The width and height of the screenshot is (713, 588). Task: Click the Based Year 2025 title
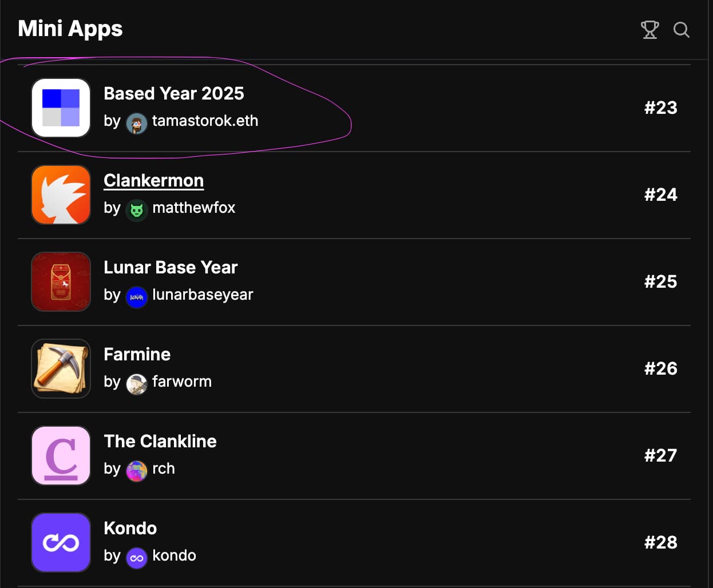tap(173, 94)
